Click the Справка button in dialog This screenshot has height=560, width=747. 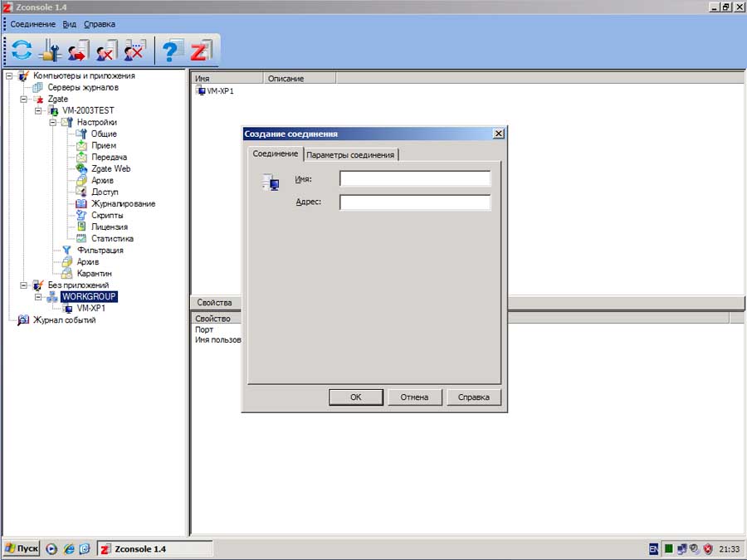474,397
